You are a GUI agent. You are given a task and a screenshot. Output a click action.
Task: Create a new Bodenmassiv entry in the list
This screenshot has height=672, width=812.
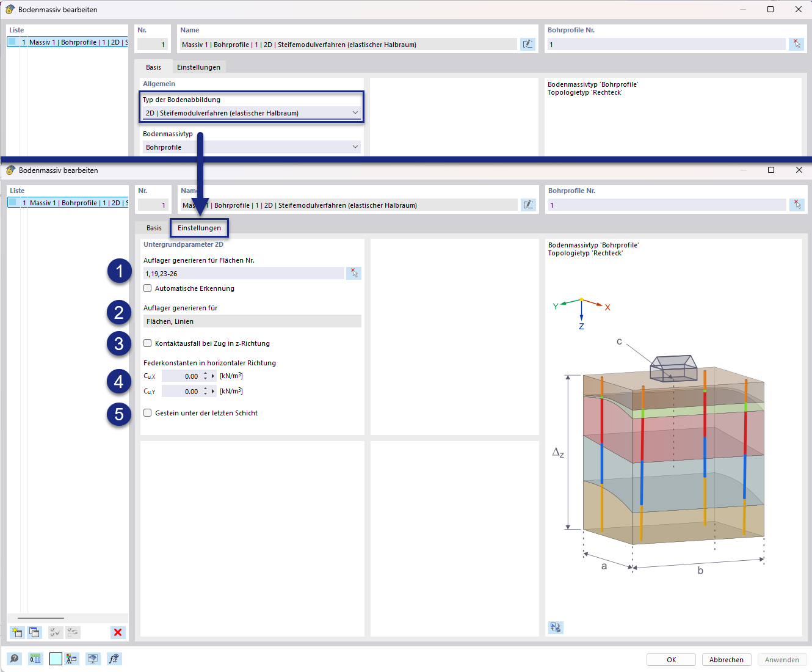click(x=16, y=632)
